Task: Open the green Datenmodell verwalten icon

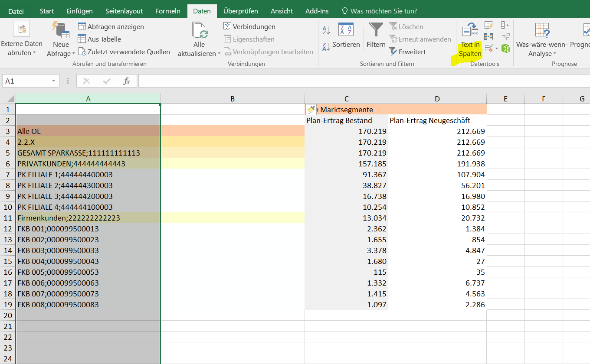Action: click(505, 48)
